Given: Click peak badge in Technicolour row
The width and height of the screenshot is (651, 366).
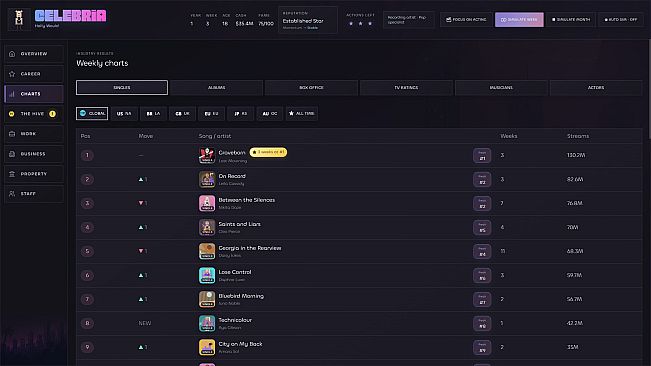Looking at the screenshot, I should click(482, 324).
